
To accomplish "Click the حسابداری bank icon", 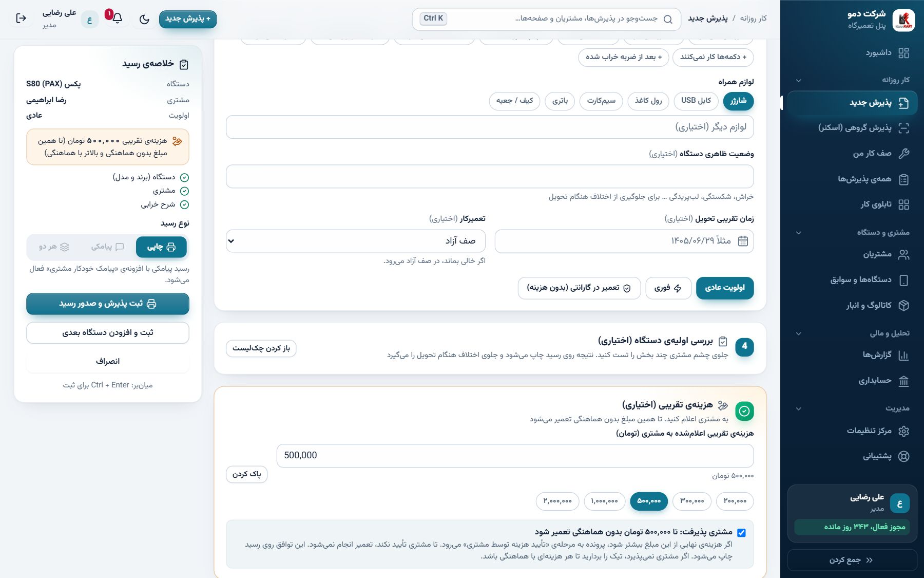I will (x=904, y=381).
